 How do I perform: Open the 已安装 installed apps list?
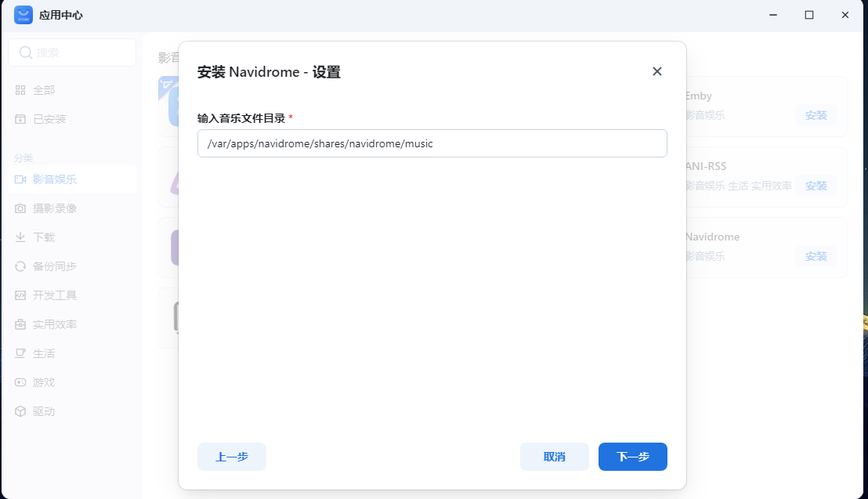tap(72, 119)
